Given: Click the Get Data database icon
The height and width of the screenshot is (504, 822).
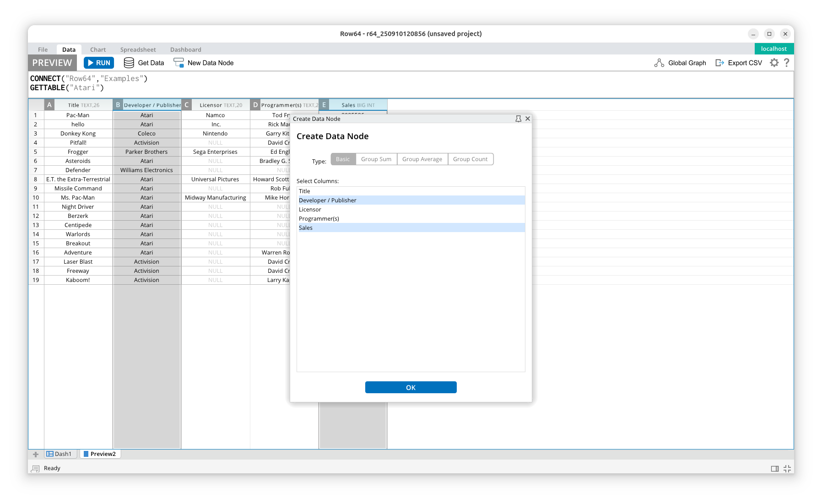Looking at the screenshot, I should pyautogui.click(x=129, y=63).
